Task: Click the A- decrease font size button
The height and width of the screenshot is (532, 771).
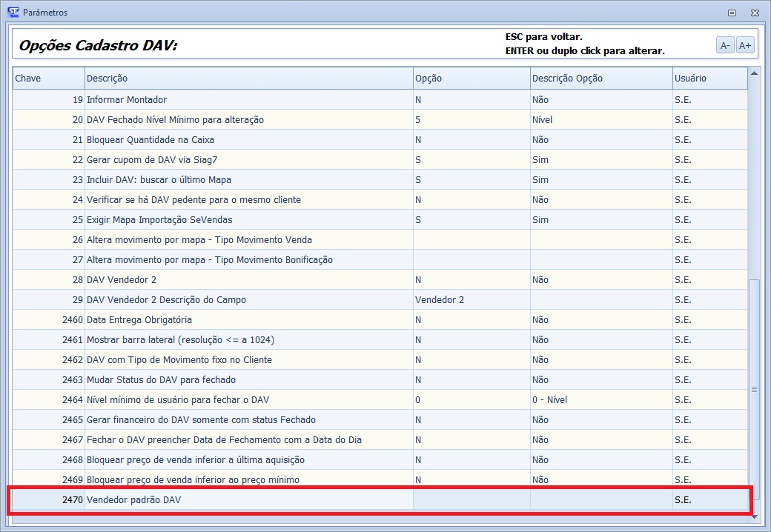Action: point(724,45)
